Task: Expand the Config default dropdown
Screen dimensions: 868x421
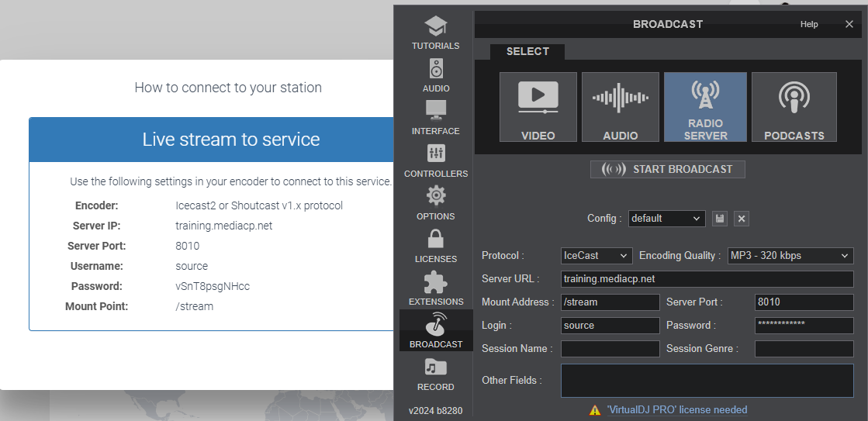Action: pos(667,219)
